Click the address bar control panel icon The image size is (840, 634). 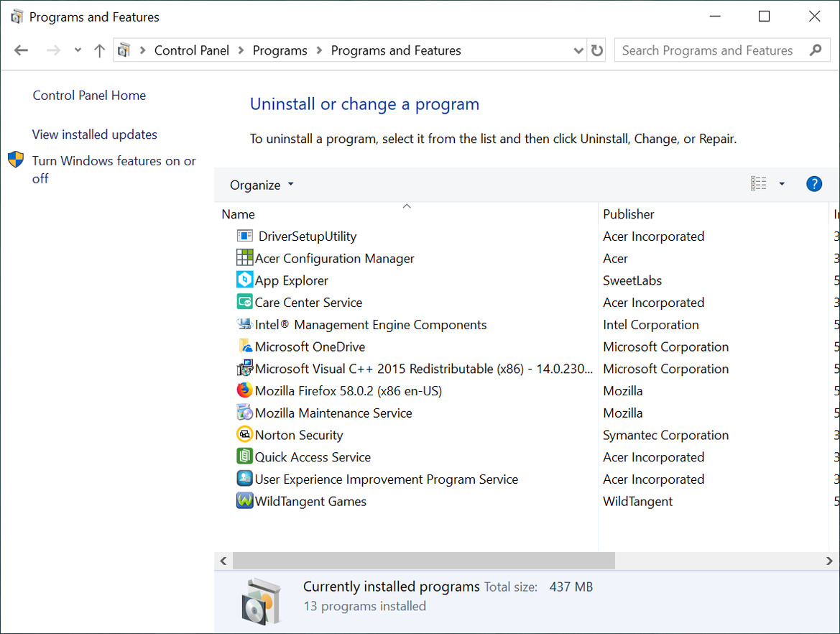(x=124, y=50)
